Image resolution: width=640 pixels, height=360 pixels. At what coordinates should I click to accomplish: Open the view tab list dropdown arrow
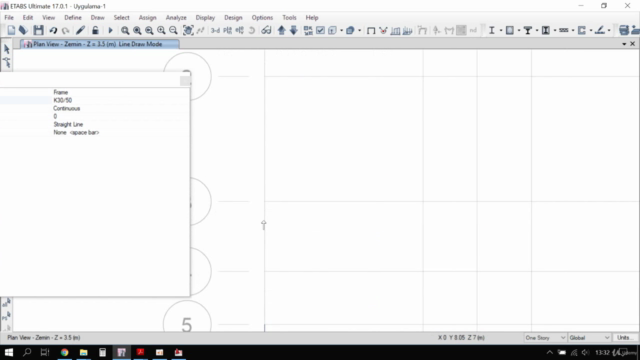pyautogui.click(x=624, y=44)
